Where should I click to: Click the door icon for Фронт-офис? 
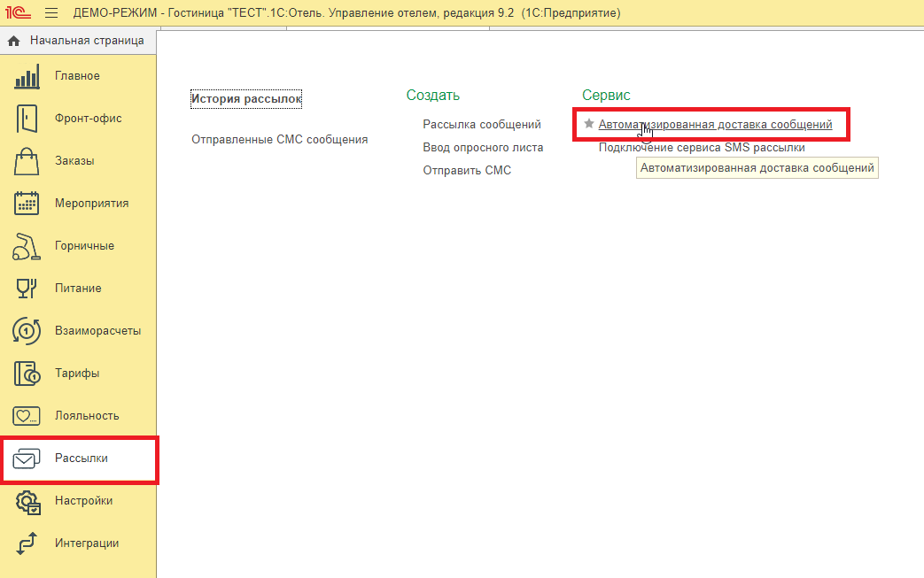tap(27, 119)
